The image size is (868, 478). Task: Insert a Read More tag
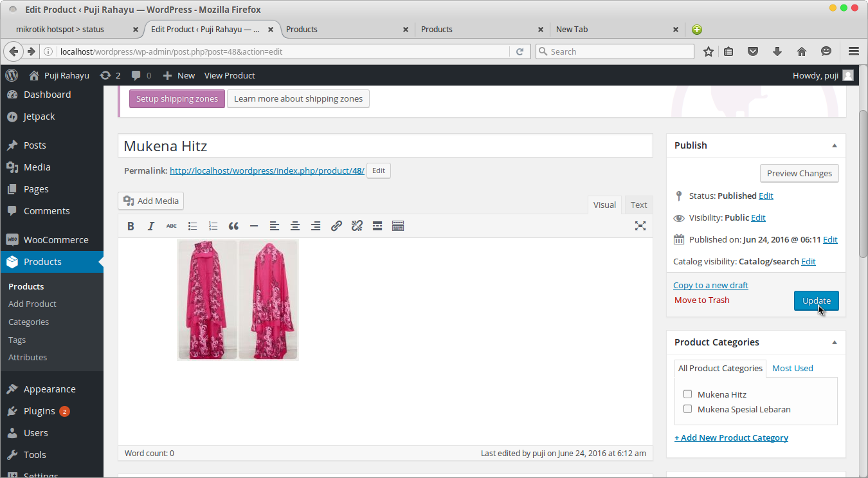[x=377, y=226]
